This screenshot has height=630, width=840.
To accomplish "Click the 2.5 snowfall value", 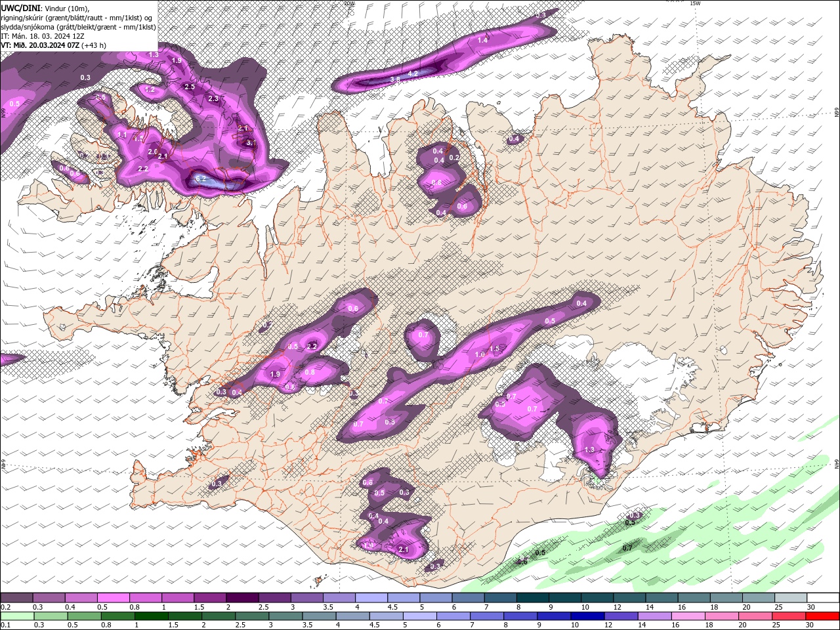I will pyautogui.click(x=190, y=87).
